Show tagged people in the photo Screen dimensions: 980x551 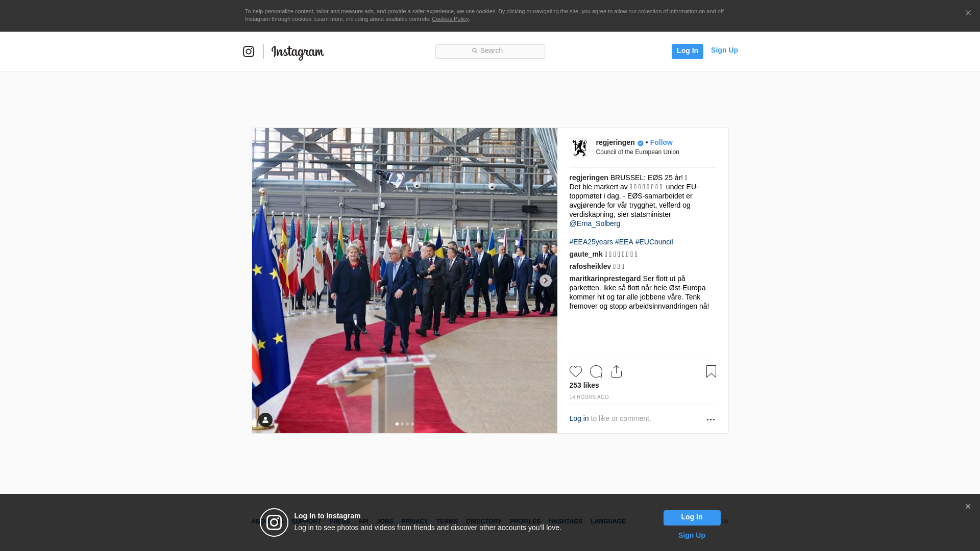pos(265,420)
